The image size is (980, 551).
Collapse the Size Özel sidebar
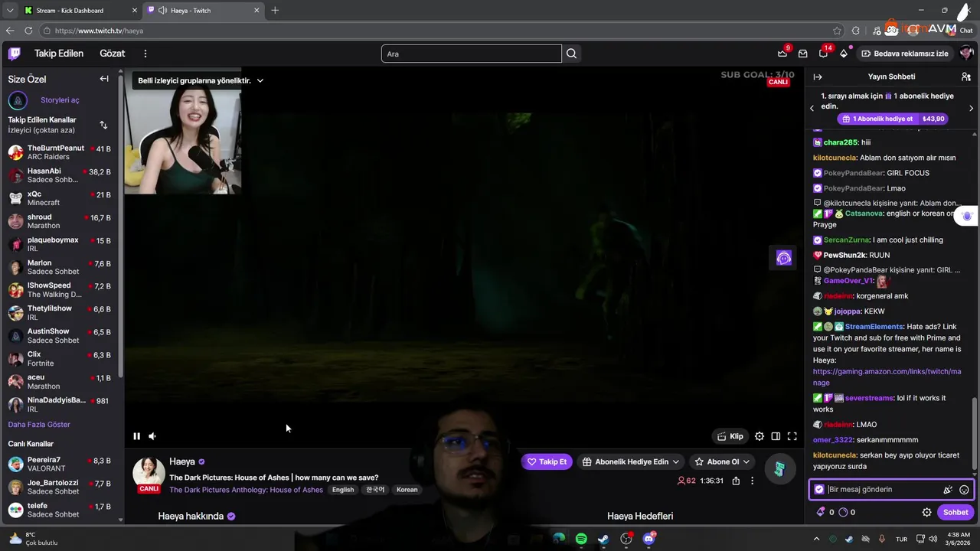pos(104,79)
